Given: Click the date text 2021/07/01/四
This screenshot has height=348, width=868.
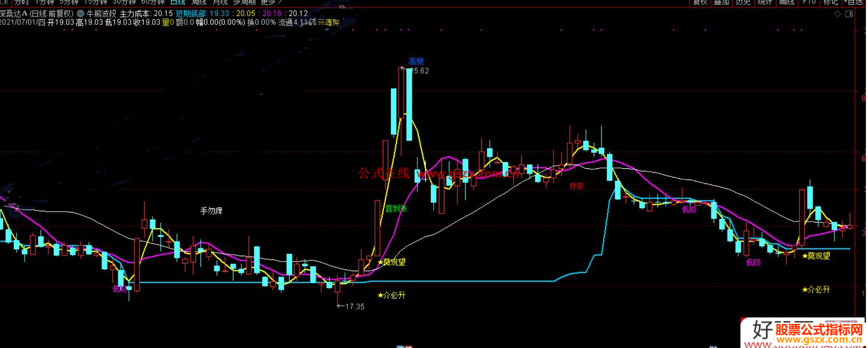Looking at the screenshot, I should pyautogui.click(x=22, y=22).
